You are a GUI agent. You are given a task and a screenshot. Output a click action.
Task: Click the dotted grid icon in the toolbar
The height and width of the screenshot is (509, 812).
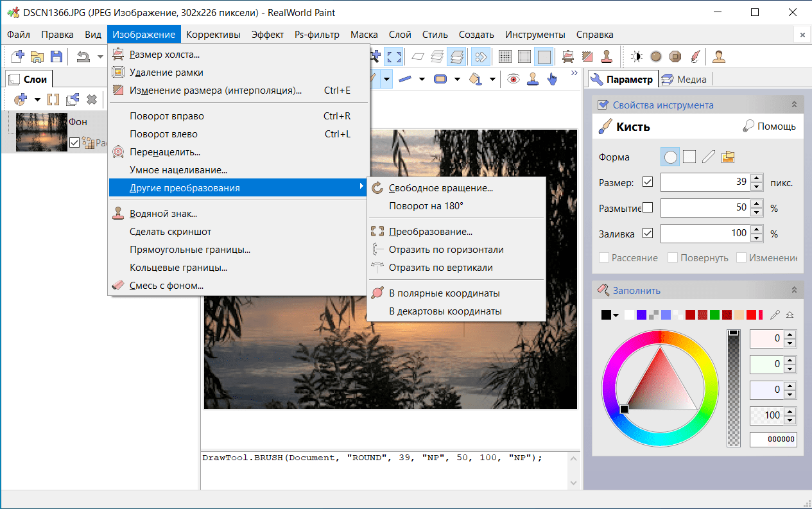click(x=505, y=56)
